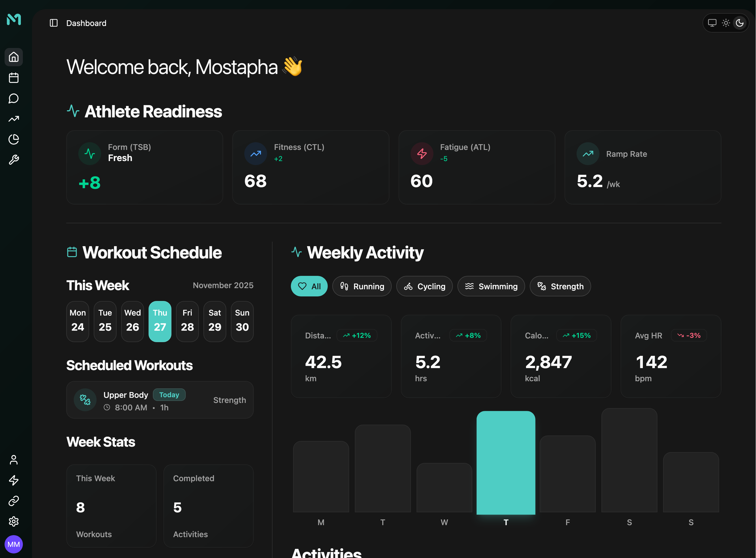Open the settings gear sidebar icon
This screenshot has height=558, width=756.
click(13, 521)
